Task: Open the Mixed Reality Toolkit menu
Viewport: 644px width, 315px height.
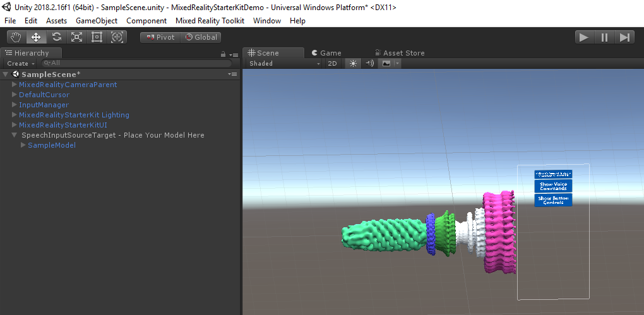Action: (210, 21)
